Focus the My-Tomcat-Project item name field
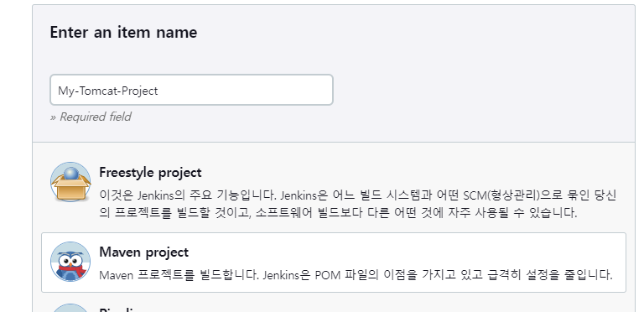The image size is (644, 312). 191,90
